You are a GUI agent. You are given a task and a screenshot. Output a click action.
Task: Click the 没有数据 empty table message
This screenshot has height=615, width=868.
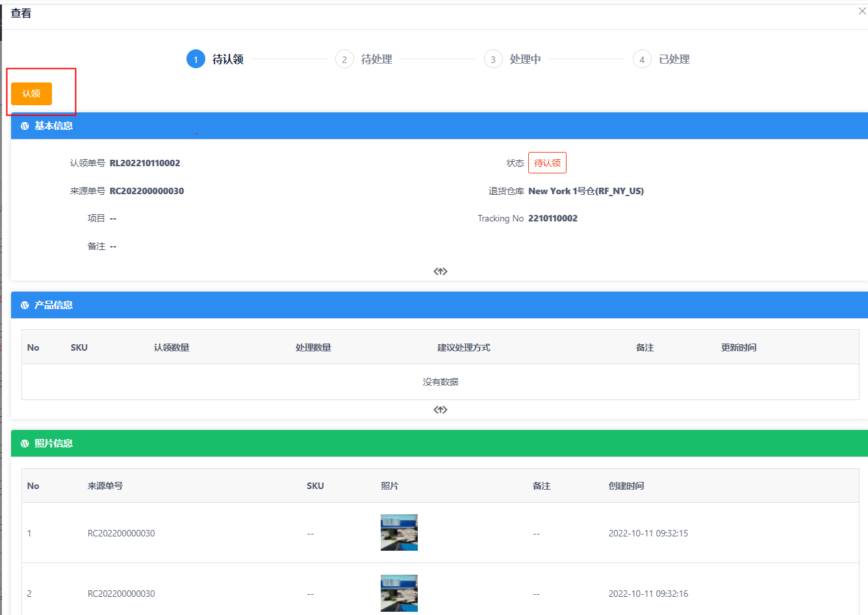[440, 382]
